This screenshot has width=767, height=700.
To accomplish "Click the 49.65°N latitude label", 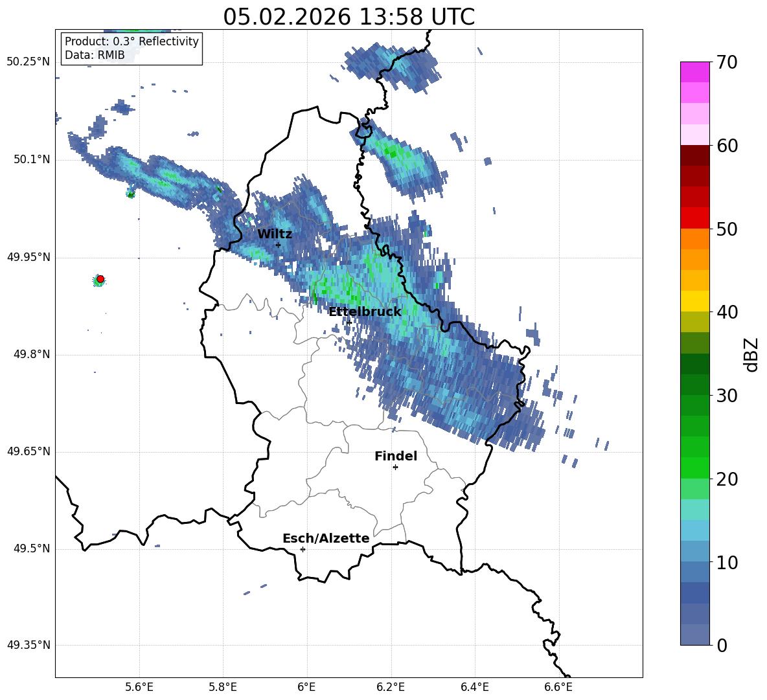I will click(29, 451).
